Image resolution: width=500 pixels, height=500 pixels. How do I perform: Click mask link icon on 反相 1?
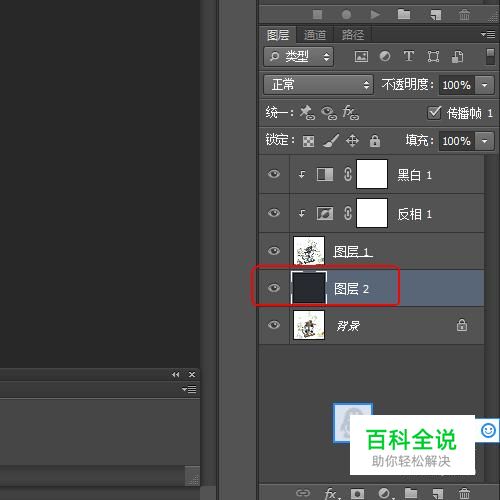pos(348,213)
